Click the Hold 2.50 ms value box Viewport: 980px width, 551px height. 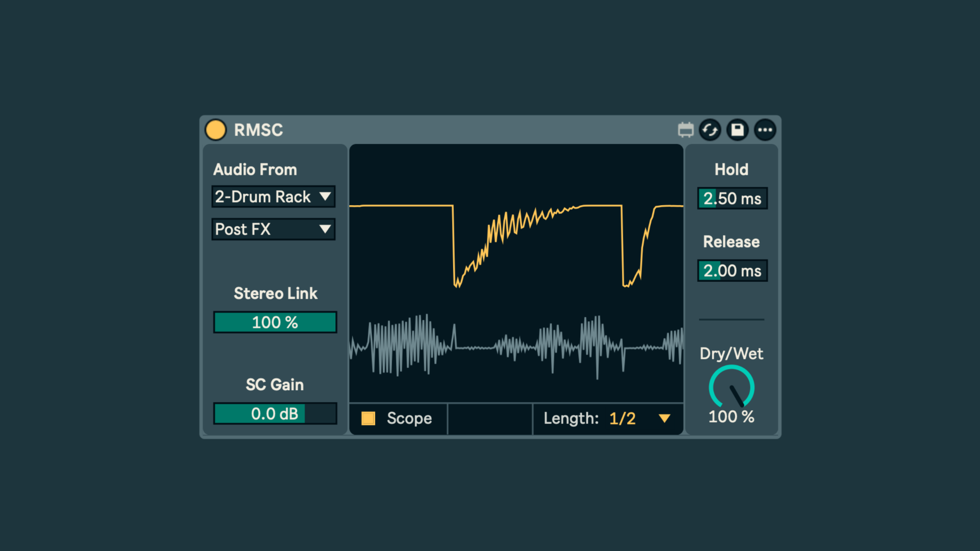point(732,198)
